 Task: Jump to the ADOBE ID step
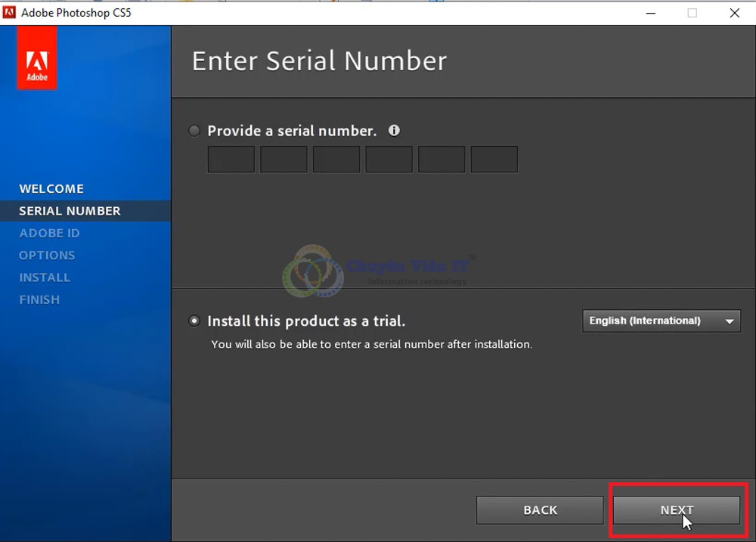click(x=49, y=233)
